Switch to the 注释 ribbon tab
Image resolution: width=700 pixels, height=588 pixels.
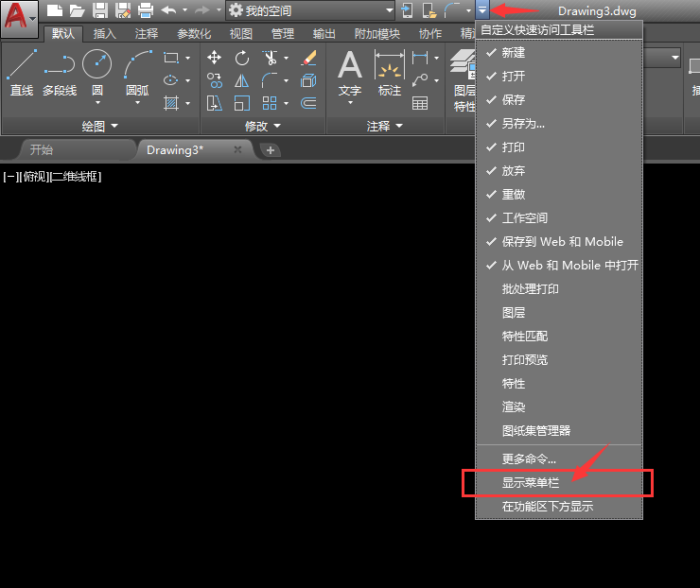click(x=147, y=33)
